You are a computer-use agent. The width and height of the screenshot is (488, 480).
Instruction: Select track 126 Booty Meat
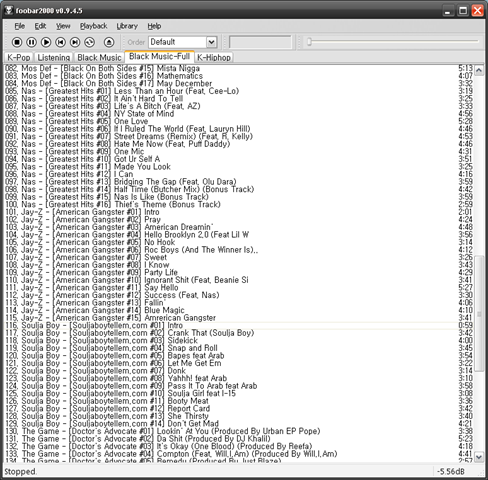(x=239, y=401)
